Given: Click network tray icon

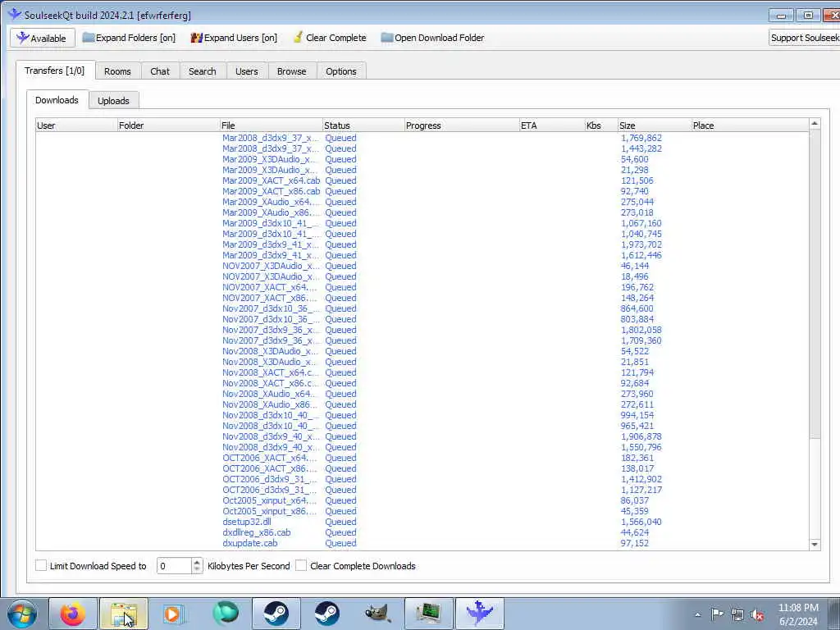Looking at the screenshot, I should [x=737, y=614].
